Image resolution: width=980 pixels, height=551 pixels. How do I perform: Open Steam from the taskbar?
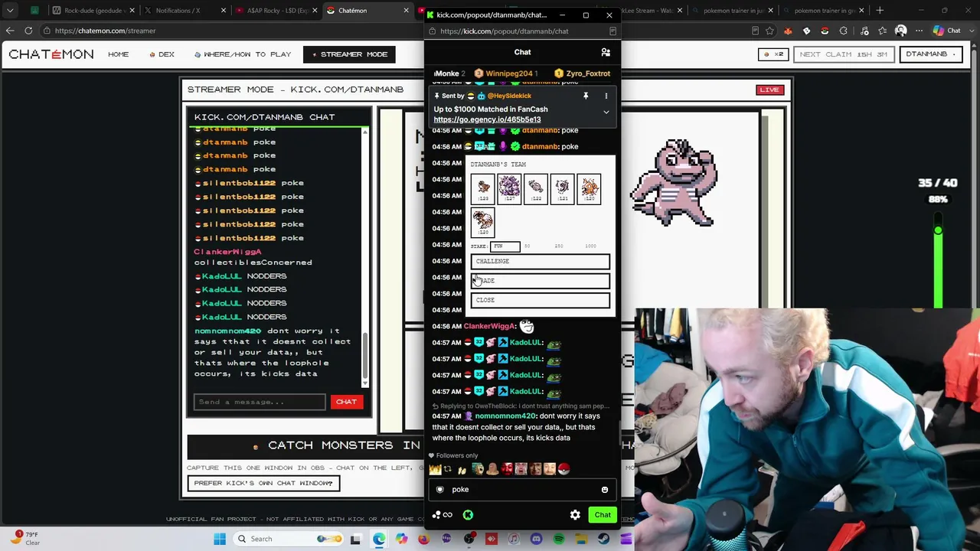click(604, 539)
